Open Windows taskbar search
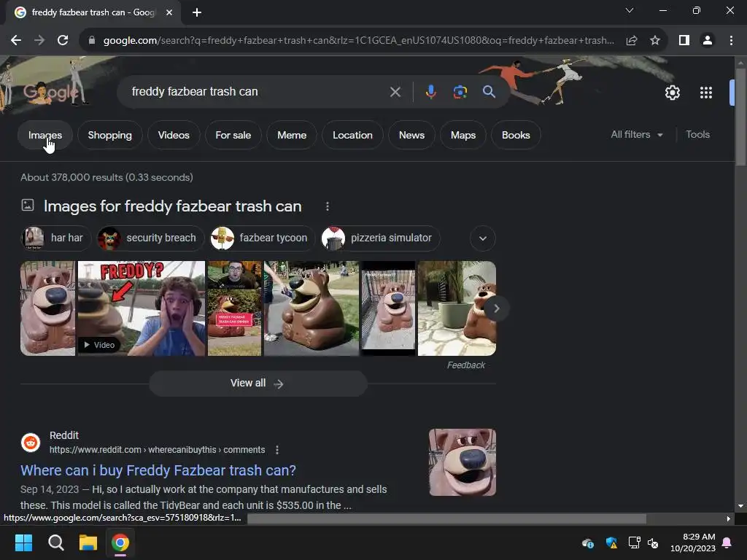 pos(55,542)
